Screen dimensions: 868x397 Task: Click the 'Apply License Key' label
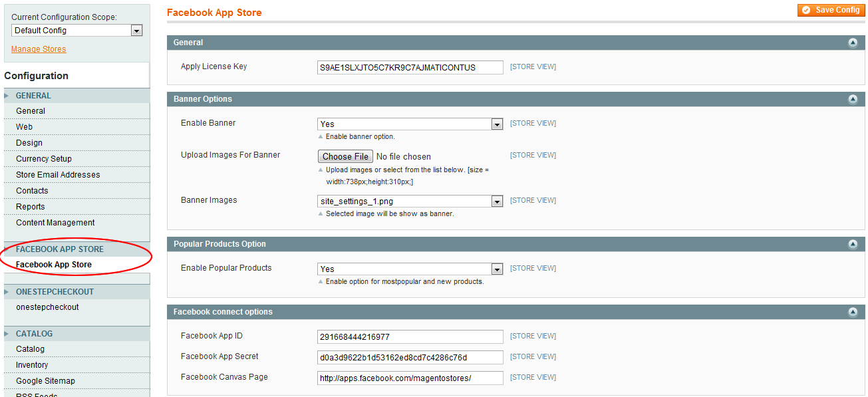(214, 66)
